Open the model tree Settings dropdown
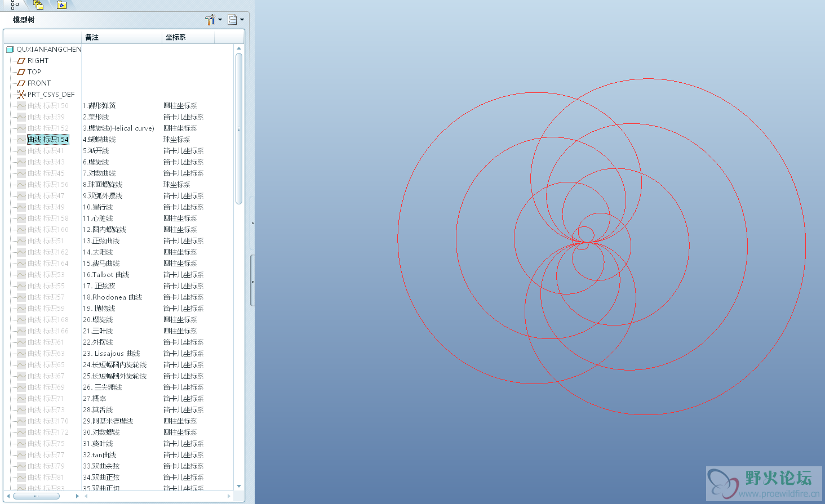Viewport: 825px width, 504px height. (213, 20)
